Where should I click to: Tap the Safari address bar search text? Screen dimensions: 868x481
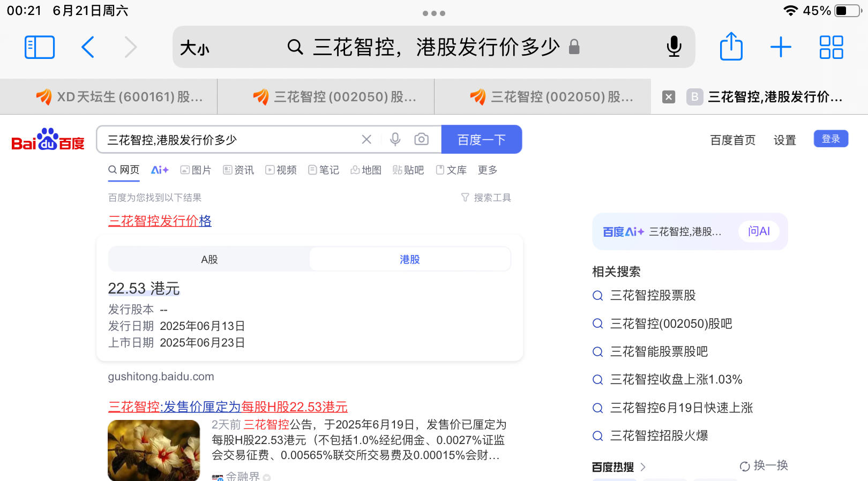tap(436, 47)
